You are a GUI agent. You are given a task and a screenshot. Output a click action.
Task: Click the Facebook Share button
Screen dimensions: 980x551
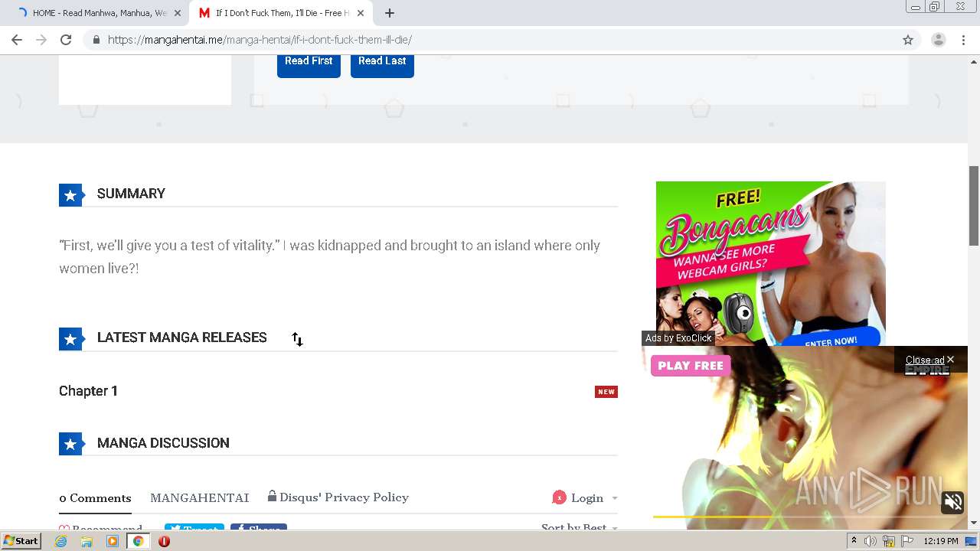(x=259, y=528)
